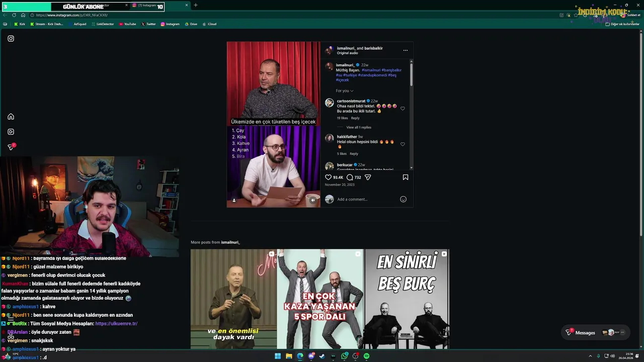Open the taskbar volume control

click(612, 356)
